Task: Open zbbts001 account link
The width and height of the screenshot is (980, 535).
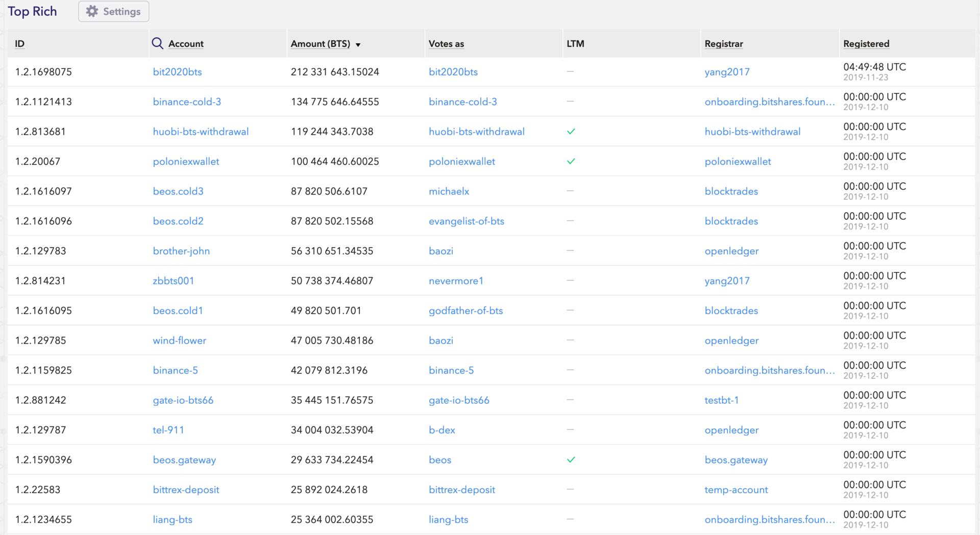Action: pyautogui.click(x=173, y=281)
